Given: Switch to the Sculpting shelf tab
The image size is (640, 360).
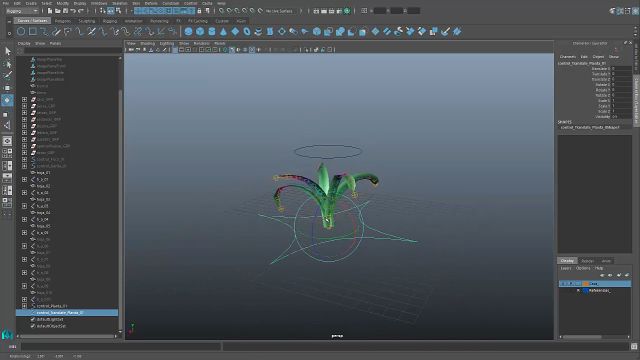Looking at the screenshot, I should tap(87, 21).
